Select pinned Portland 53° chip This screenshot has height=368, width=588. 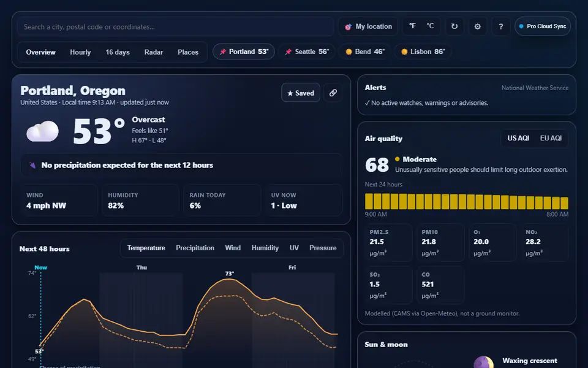pyautogui.click(x=244, y=52)
